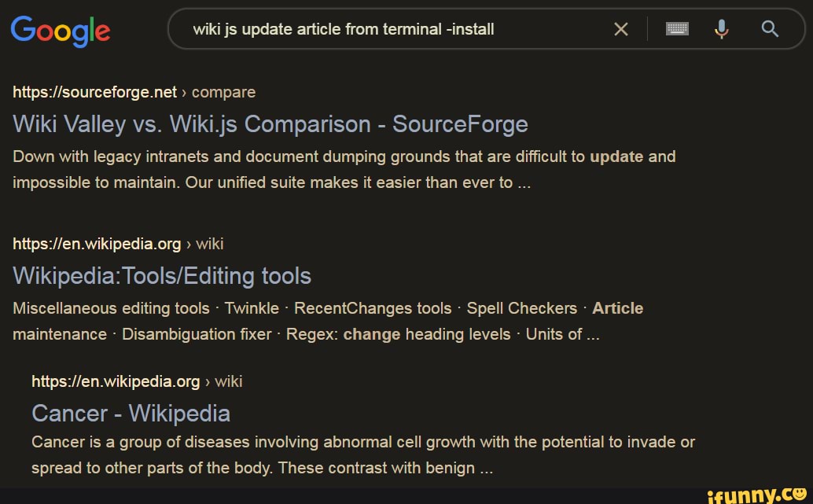Click the Cancer result description snippet

tap(362, 455)
